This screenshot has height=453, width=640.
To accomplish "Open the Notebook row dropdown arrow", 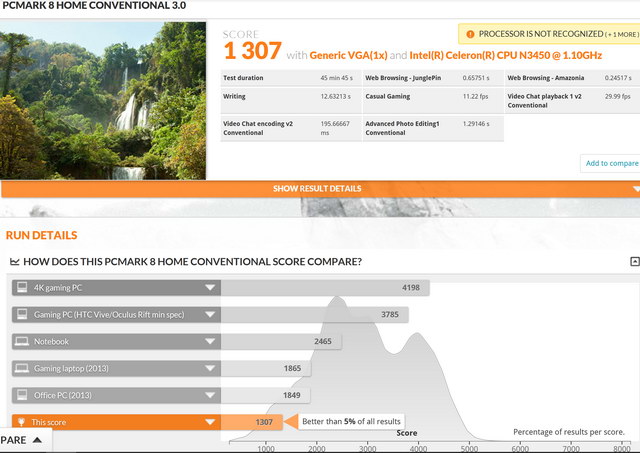I will 210,342.
